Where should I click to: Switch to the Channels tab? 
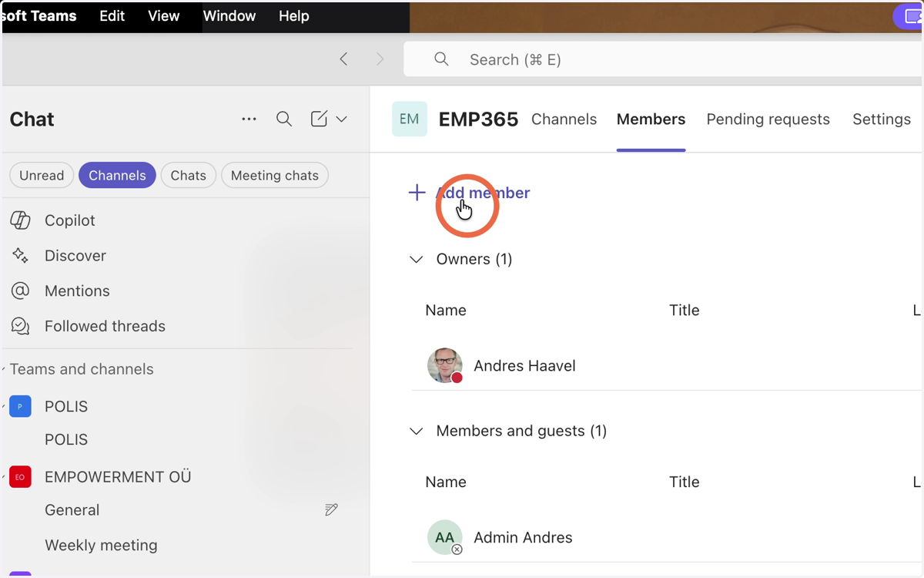(564, 119)
